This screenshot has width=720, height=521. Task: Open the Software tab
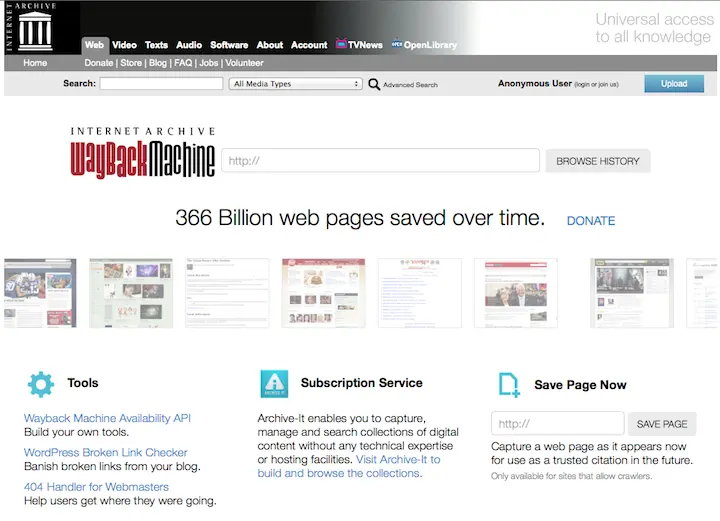[229, 45]
